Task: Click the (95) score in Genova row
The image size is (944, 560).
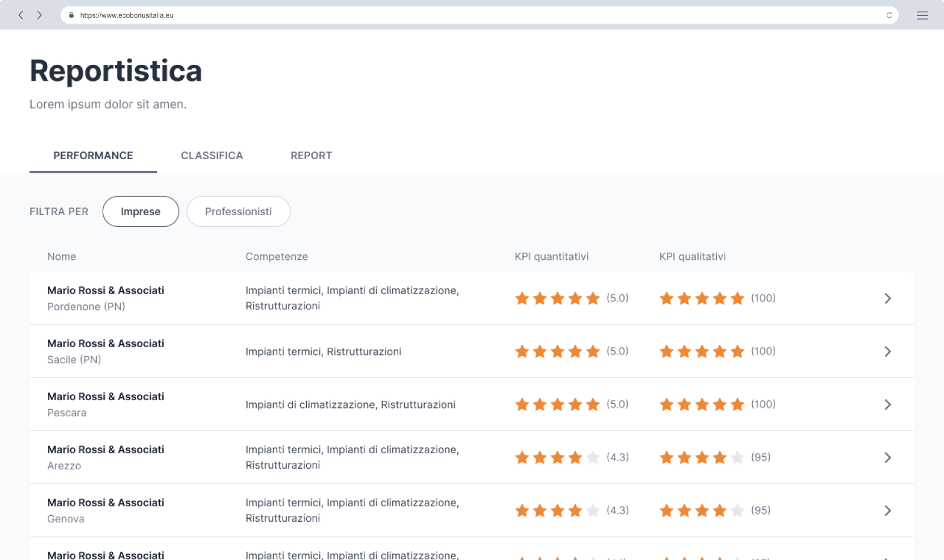Action: click(761, 510)
